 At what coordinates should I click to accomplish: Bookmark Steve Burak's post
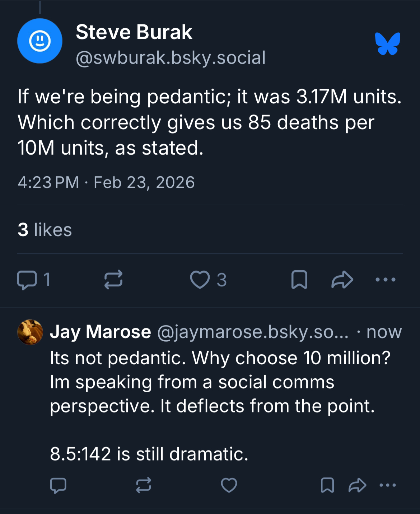tap(299, 280)
